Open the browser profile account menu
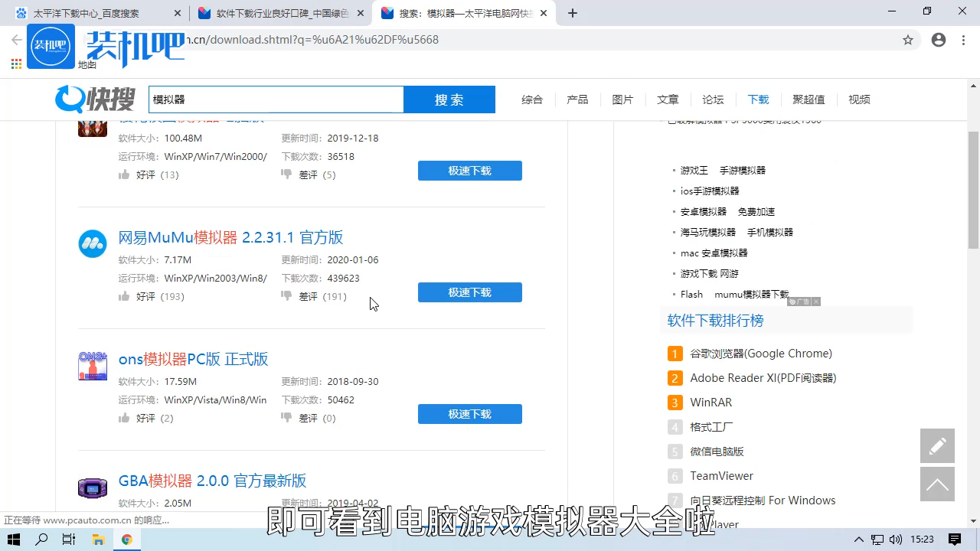Image resolution: width=980 pixels, height=551 pixels. pyautogui.click(x=939, y=39)
